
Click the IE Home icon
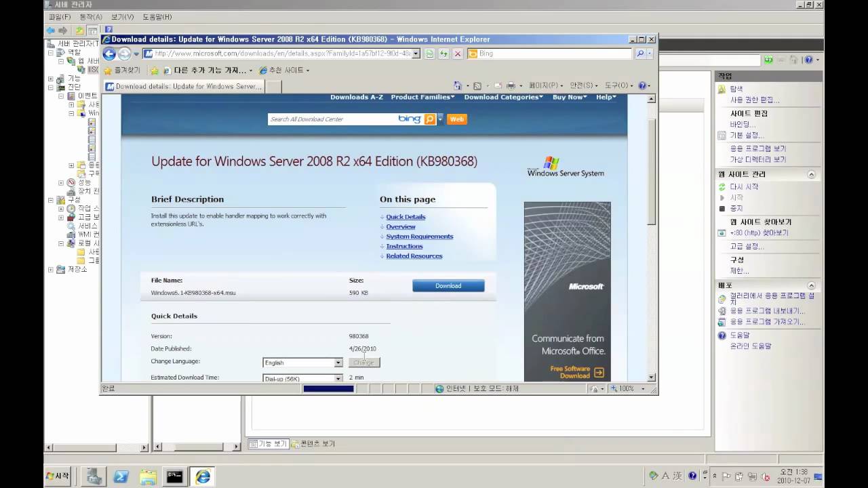tap(458, 85)
